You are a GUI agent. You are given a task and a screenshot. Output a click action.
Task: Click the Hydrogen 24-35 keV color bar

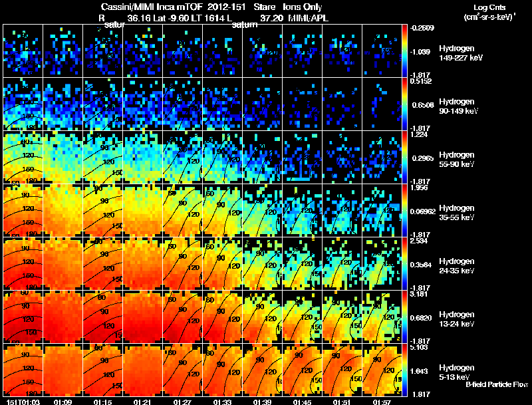pyautogui.click(x=404, y=264)
